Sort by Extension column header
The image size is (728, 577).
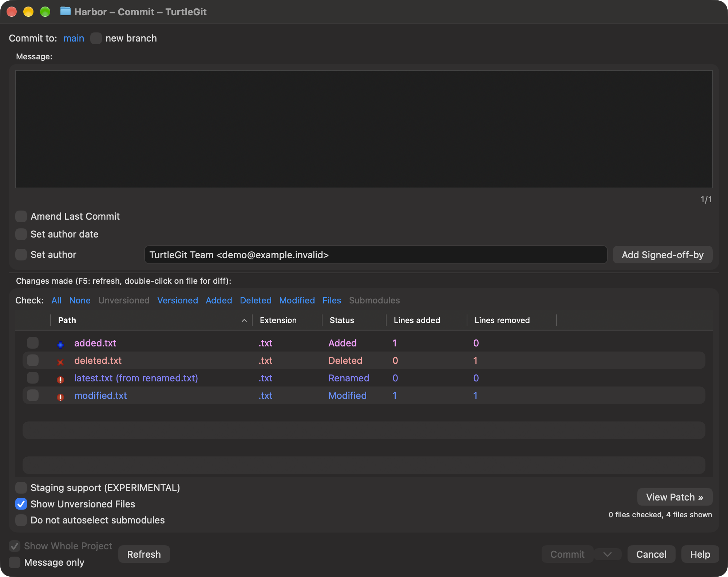pos(287,320)
